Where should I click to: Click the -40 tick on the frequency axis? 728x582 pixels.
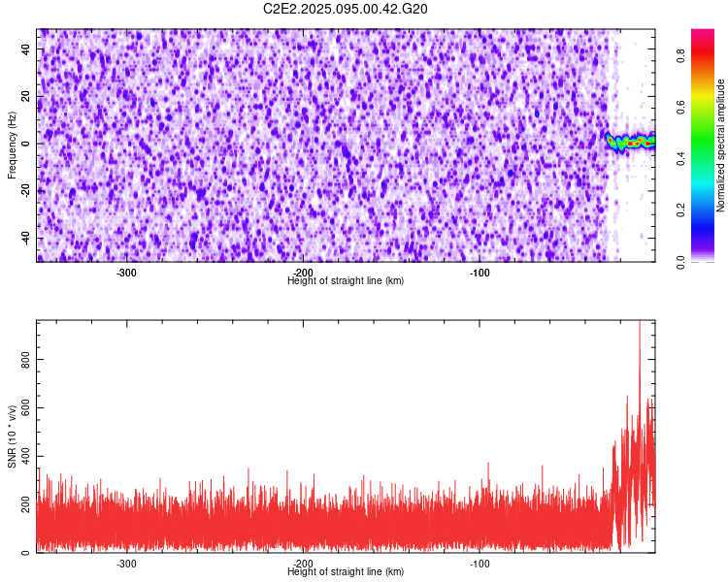click(x=25, y=238)
